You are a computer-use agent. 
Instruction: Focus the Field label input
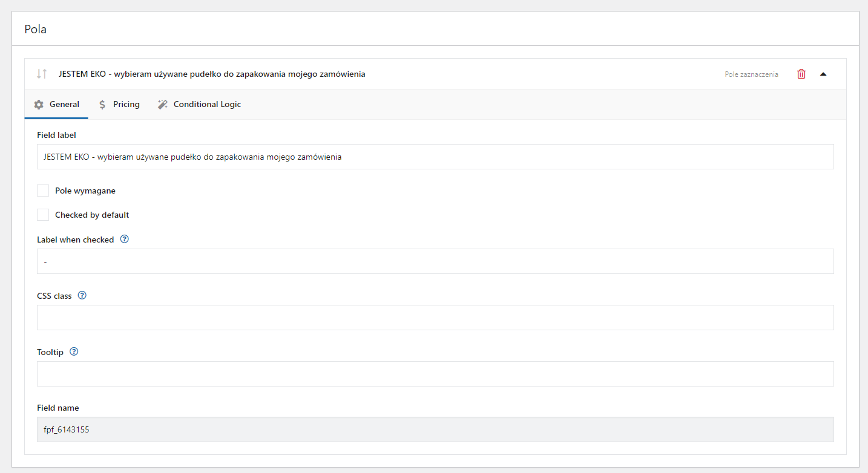point(435,157)
